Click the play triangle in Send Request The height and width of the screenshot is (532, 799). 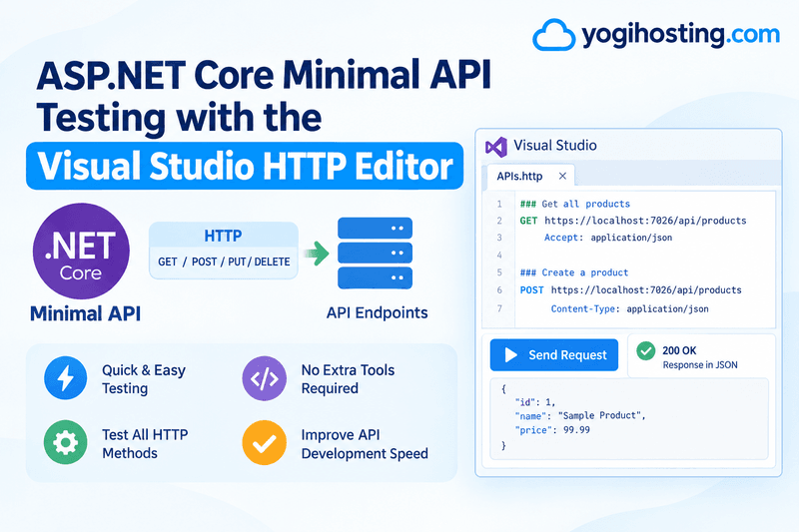coord(510,355)
